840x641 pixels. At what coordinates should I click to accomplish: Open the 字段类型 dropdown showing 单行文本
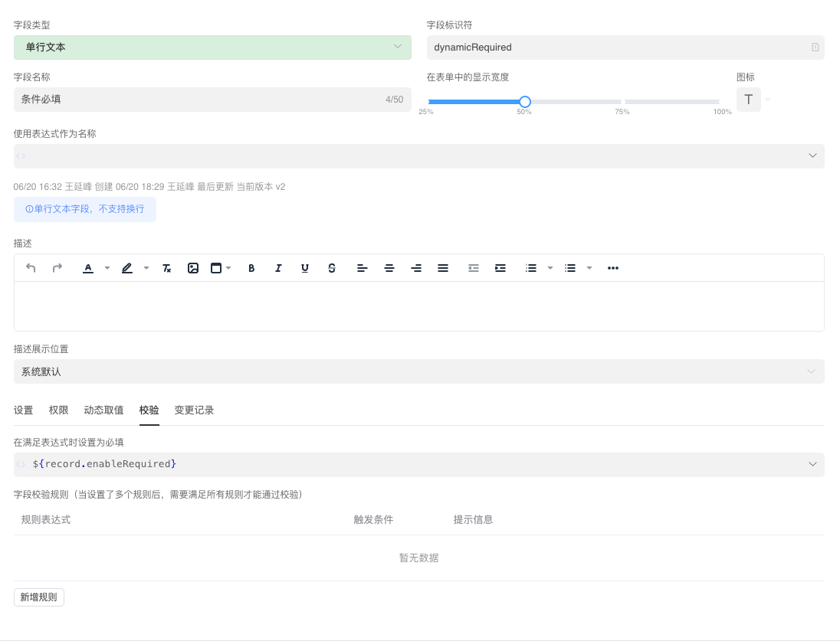pos(212,47)
